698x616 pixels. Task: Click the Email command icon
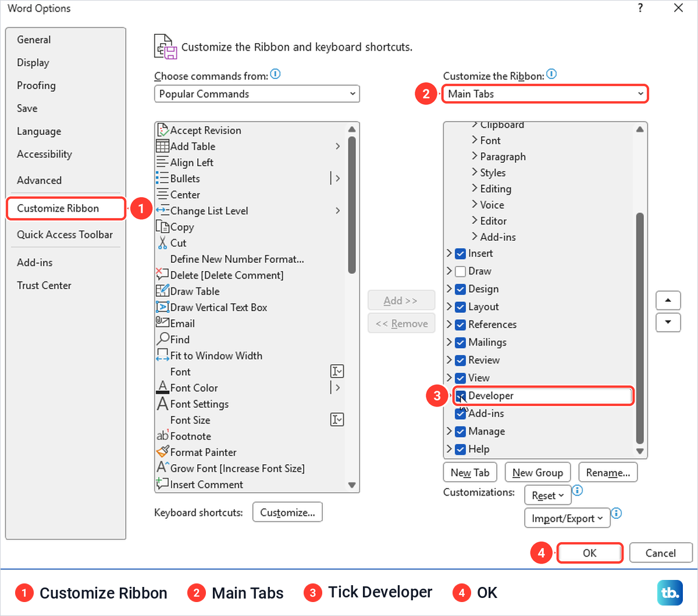coord(163,323)
